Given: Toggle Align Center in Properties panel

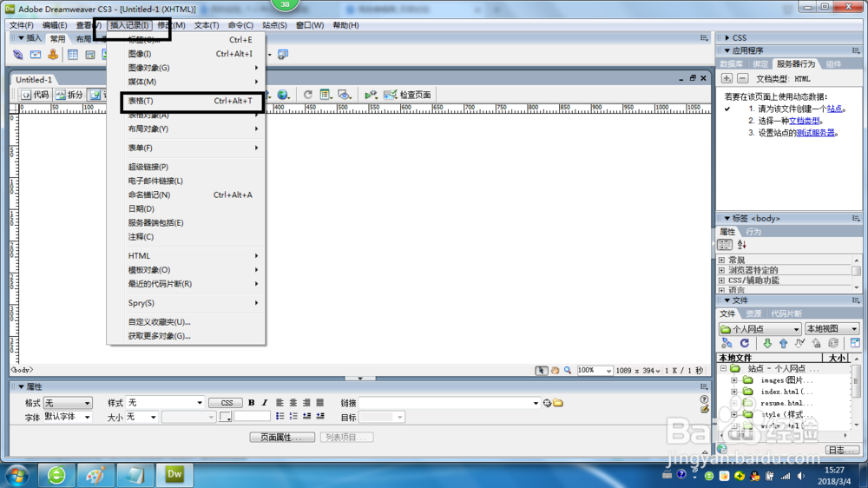Looking at the screenshot, I should pyautogui.click(x=293, y=403).
